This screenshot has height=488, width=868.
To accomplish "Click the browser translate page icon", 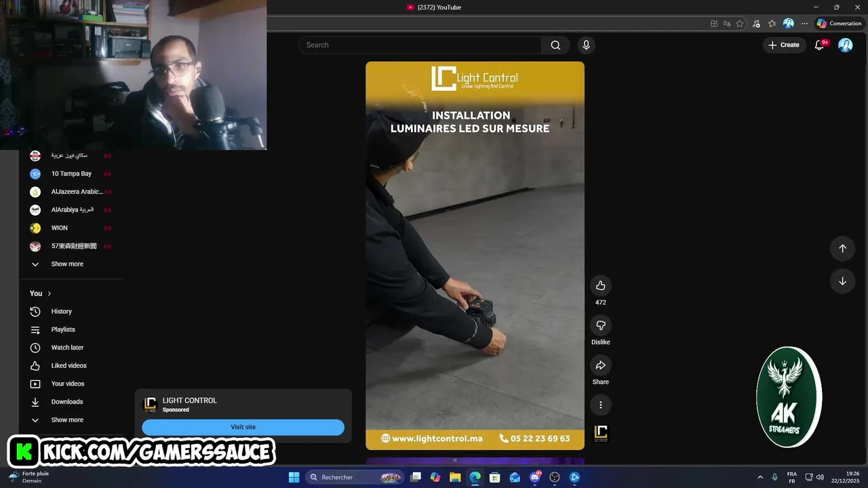I will point(727,24).
